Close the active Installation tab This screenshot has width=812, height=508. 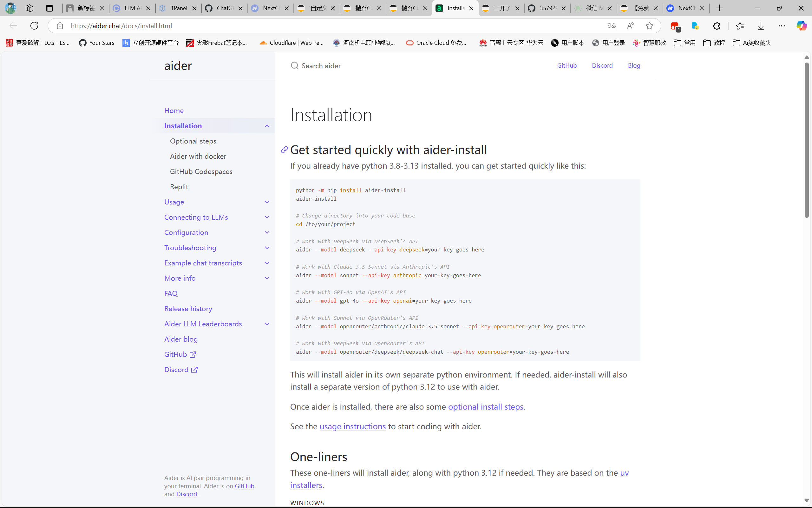(471, 8)
